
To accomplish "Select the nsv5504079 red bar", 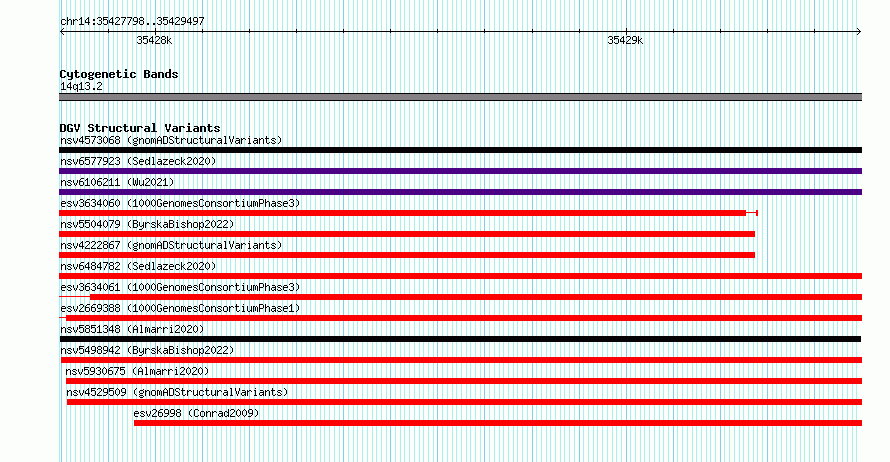I will tap(407, 234).
